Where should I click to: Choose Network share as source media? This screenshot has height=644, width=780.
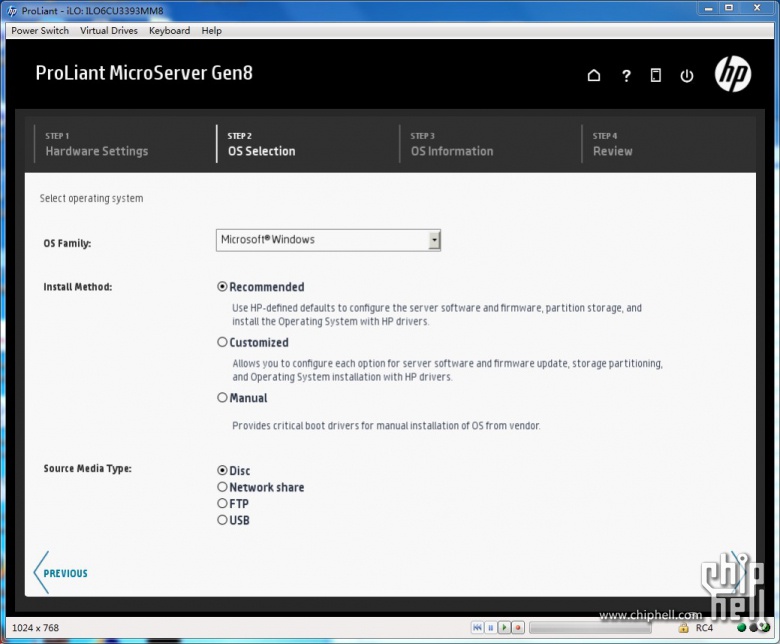point(222,487)
